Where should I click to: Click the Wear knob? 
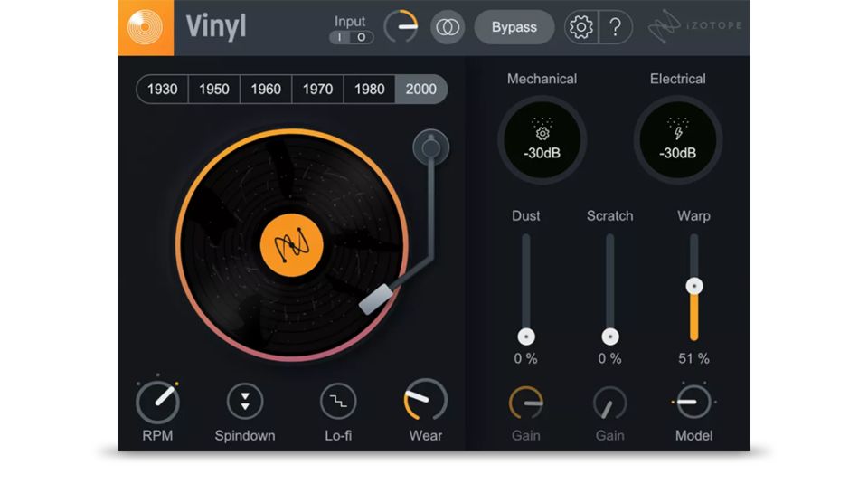point(425,401)
